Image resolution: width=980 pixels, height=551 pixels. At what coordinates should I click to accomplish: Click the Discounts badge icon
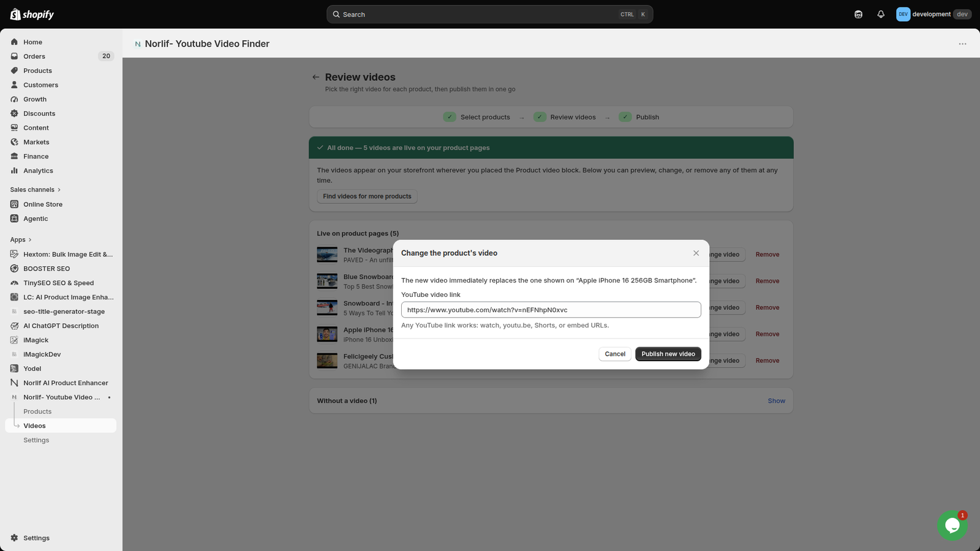point(15,113)
